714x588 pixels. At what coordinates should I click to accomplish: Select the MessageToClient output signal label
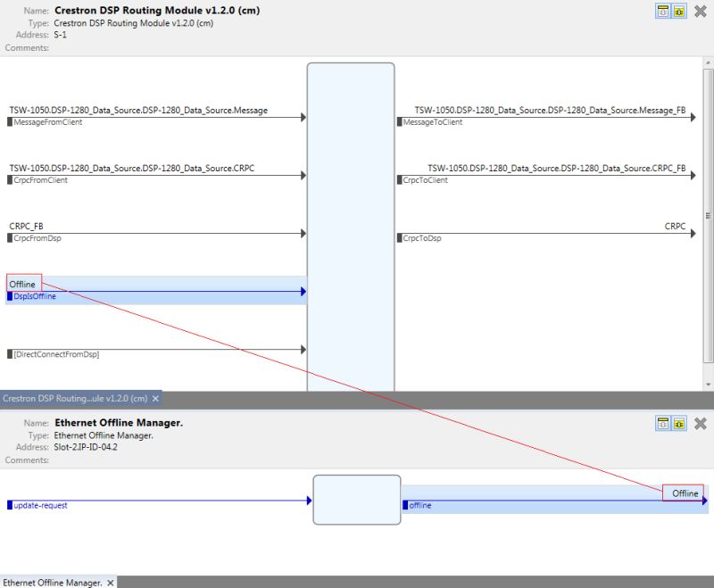click(x=433, y=122)
